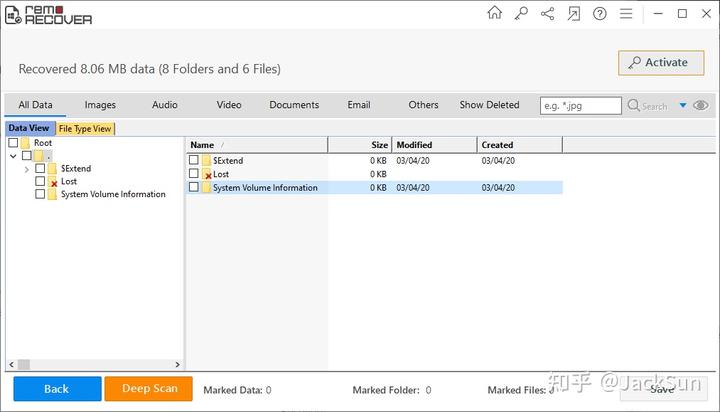Go to the Home screen icon

point(495,13)
